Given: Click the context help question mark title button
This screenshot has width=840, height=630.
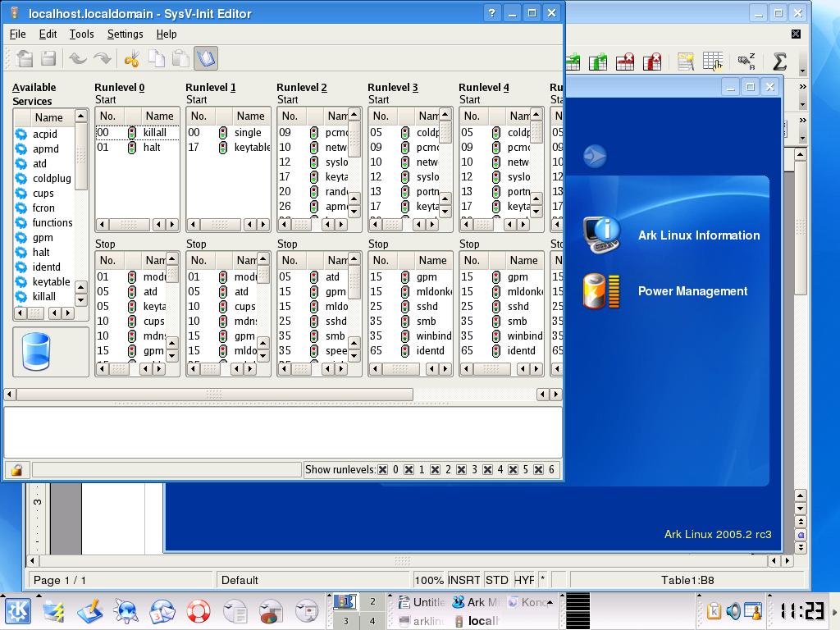Looking at the screenshot, I should [x=492, y=13].
